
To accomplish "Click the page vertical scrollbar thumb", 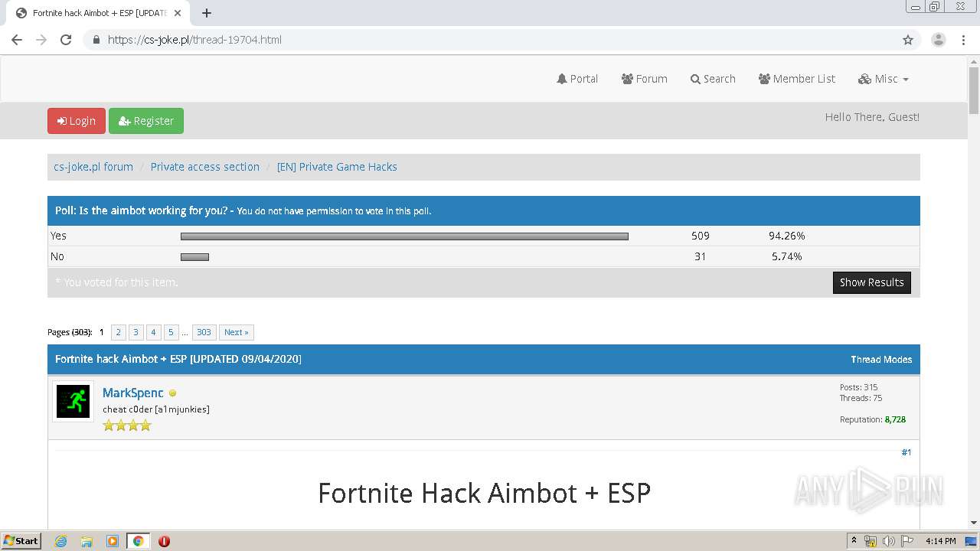I will (x=974, y=90).
